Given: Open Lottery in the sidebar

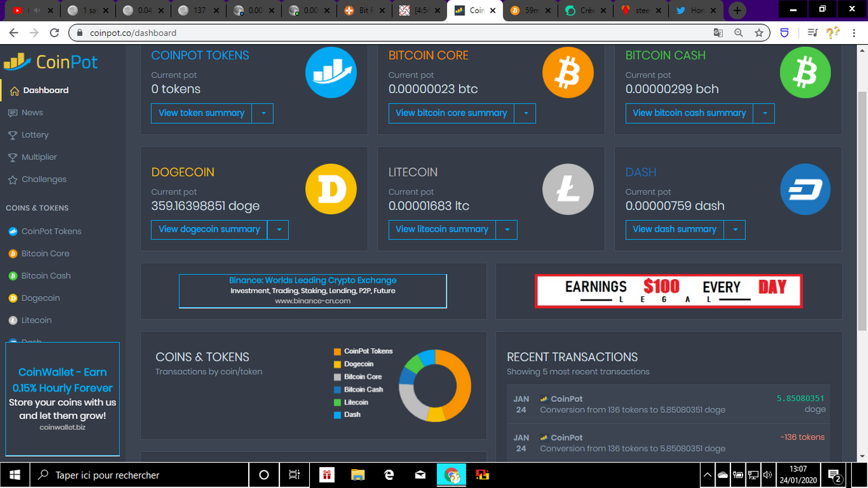Looking at the screenshot, I should (x=35, y=135).
